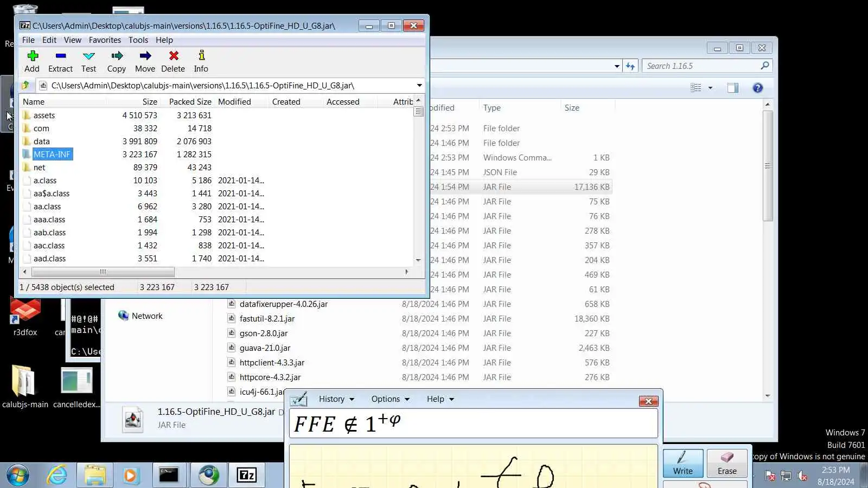Open Explorer help button
Screen dimensions: 868x488
(x=758, y=88)
